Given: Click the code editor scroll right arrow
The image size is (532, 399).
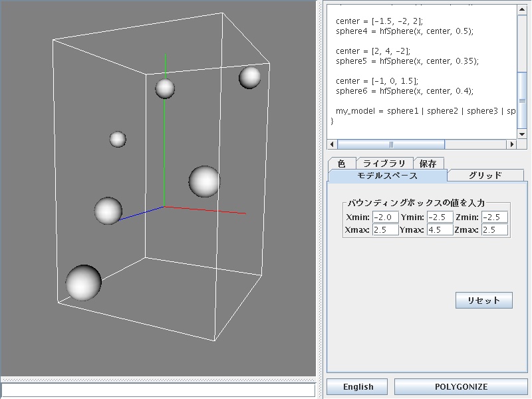Looking at the screenshot, I should (x=512, y=144).
